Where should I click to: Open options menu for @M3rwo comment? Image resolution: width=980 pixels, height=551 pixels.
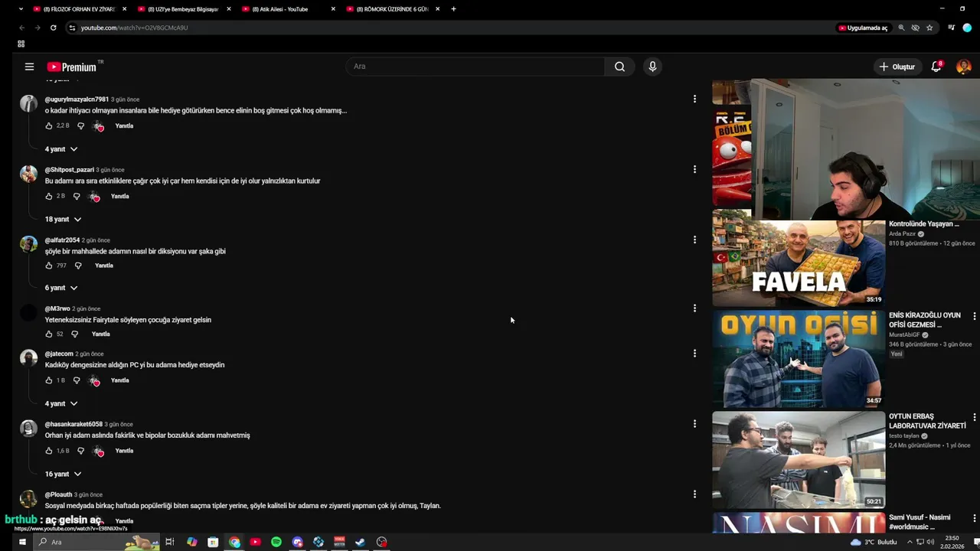click(694, 308)
